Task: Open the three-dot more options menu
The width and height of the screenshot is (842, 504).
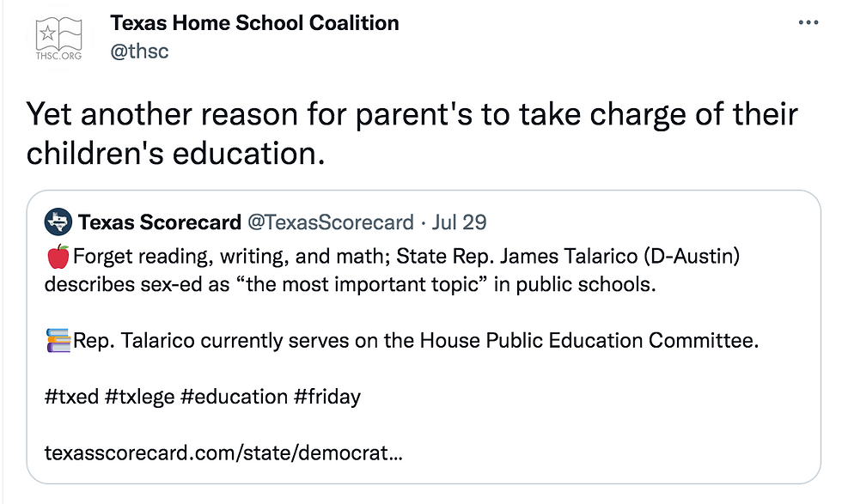Action: coord(808,22)
